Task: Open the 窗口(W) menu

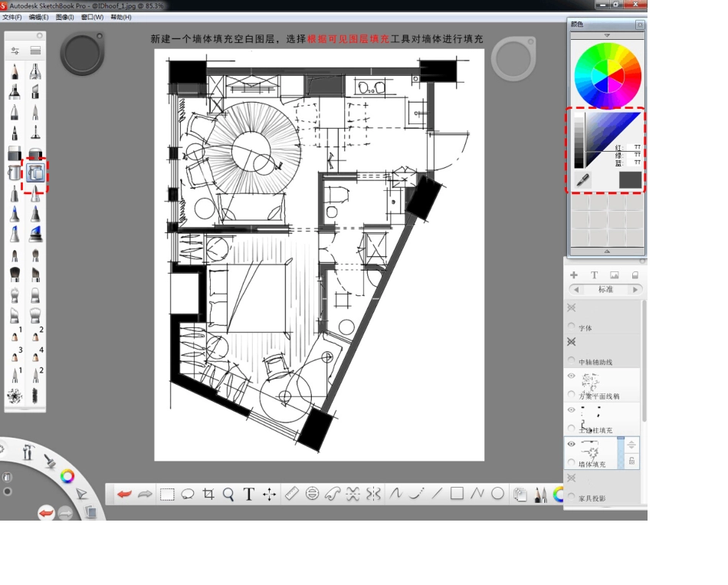Action: click(92, 17)
